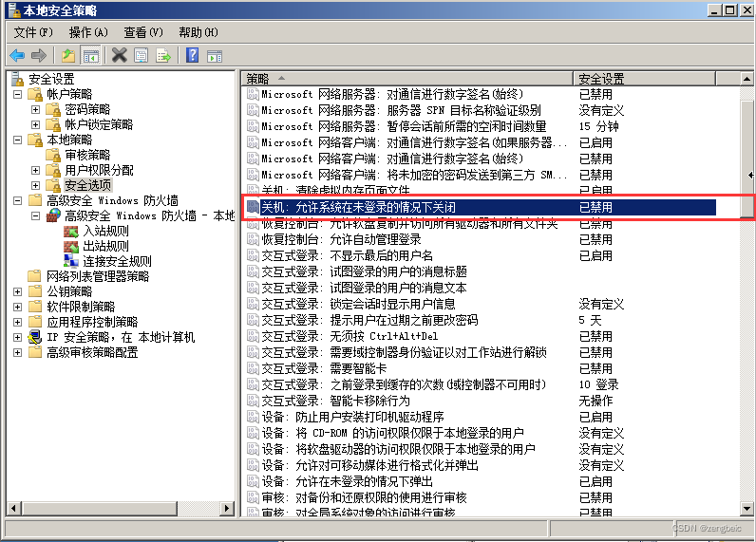
Task: Sort by the 策略 column header
Action: tap(406, 78)
